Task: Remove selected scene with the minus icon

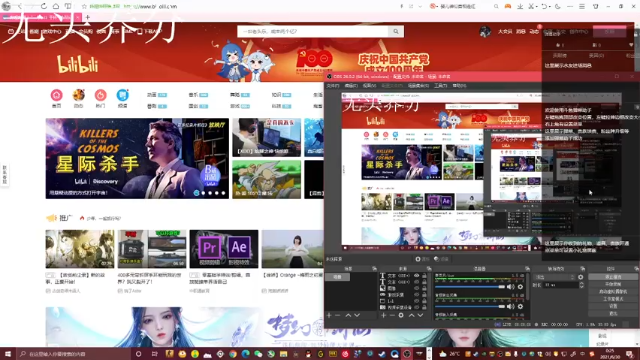Action: tap(338, 315)
